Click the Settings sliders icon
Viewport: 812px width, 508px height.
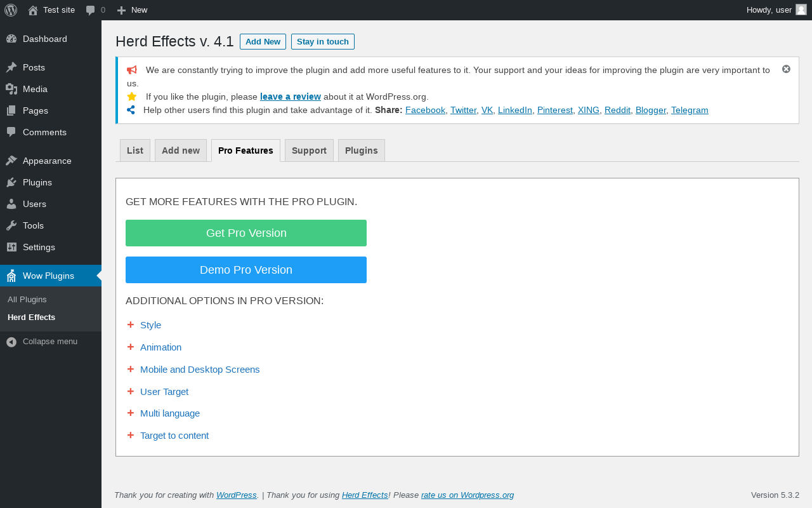(11, 247)
